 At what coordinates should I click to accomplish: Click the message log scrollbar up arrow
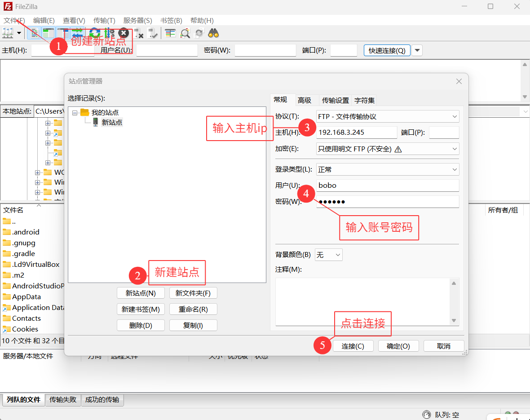tap(525, 64)
